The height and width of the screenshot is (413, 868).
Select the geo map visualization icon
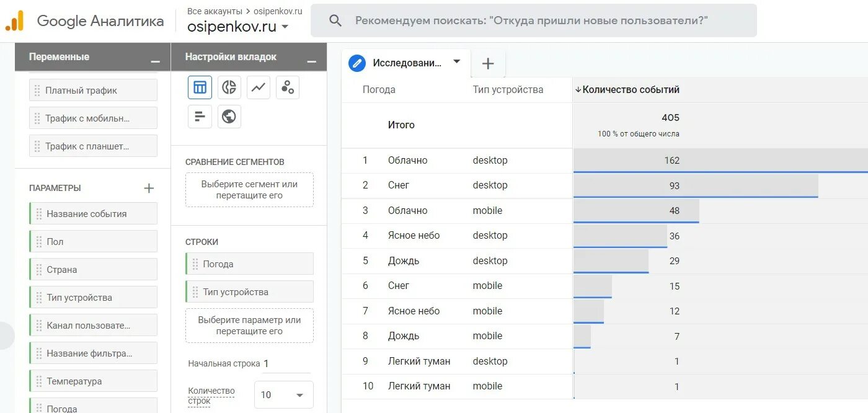(x=229, y=117)
